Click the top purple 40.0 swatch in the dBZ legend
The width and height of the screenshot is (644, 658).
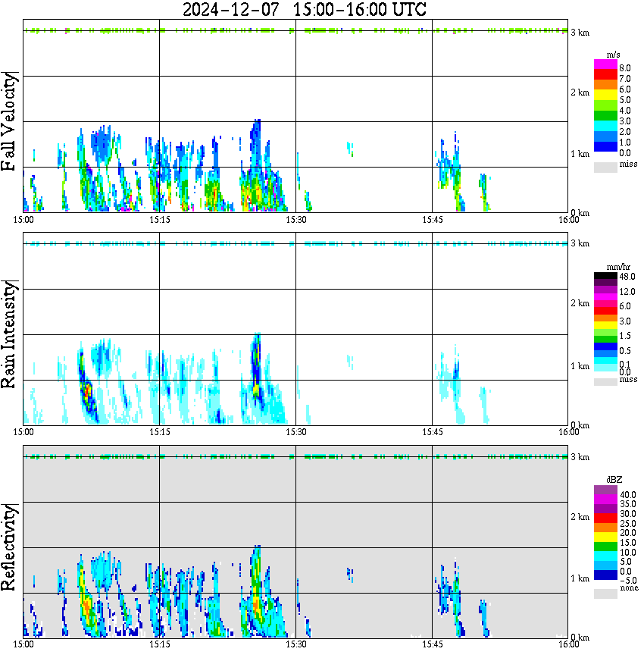coord(605,490)
